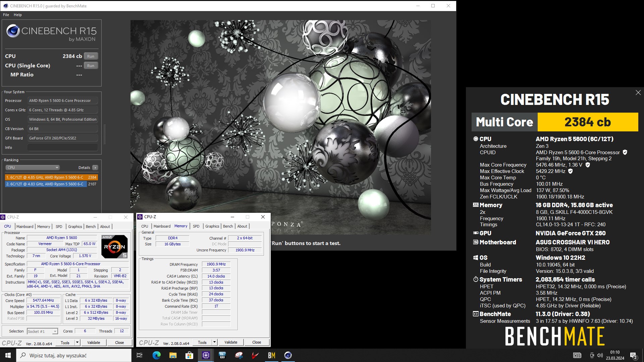Open the SPD tab in Memory CPU-Z window
The height and width of the screenshot is (362, 644).
[x=196, y=226]
